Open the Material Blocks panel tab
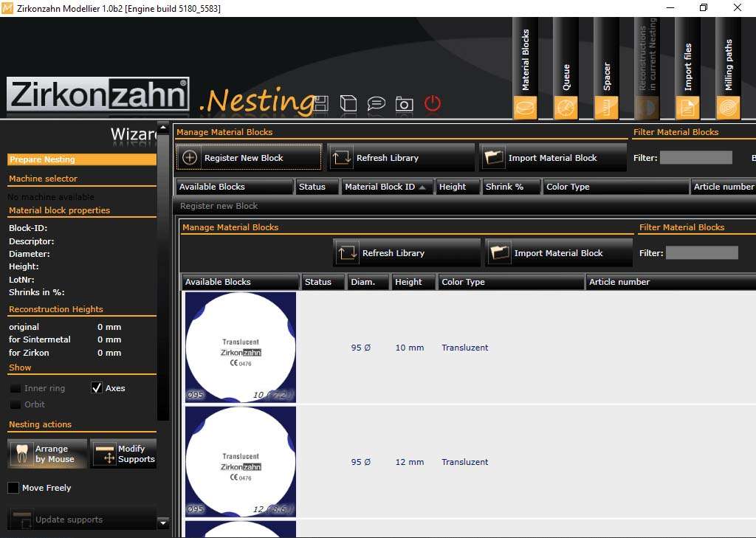Image resolution: width=756 pixels, height=538 pixels. coord(525,69)
